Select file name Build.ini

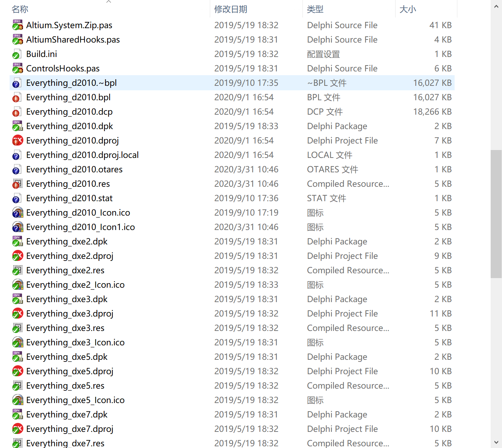pyautogui.click(x=42, y=54)
